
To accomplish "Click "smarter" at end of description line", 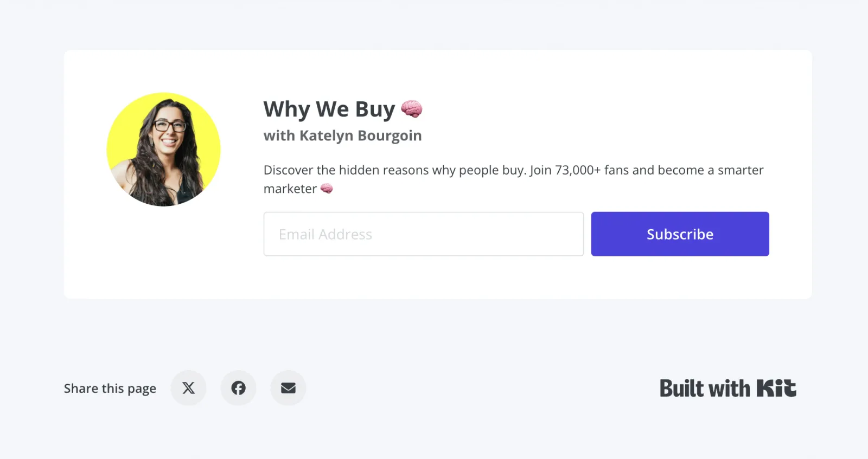I will point(741,170).
